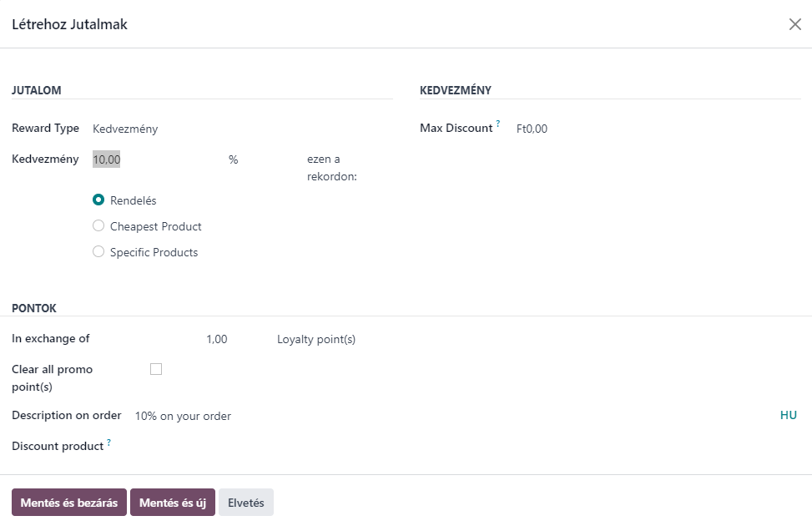Enable Clear all promo point(s) checkbox

click(156, 369)
